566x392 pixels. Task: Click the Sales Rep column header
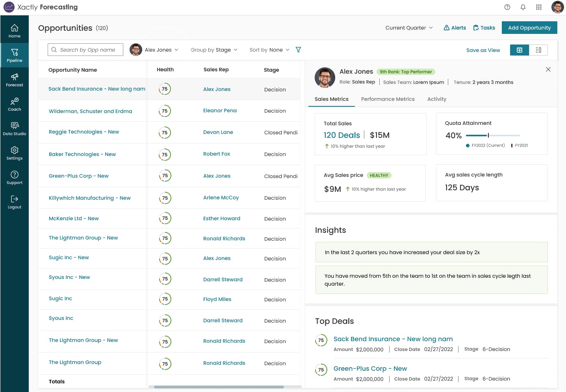click(x=216, y=69)
